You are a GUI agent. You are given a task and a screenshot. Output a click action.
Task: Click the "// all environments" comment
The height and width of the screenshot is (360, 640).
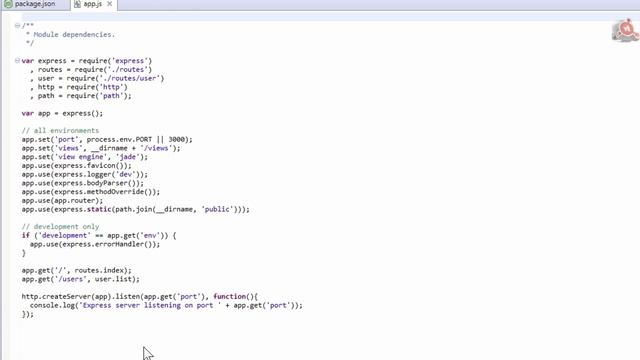point(60,131)
